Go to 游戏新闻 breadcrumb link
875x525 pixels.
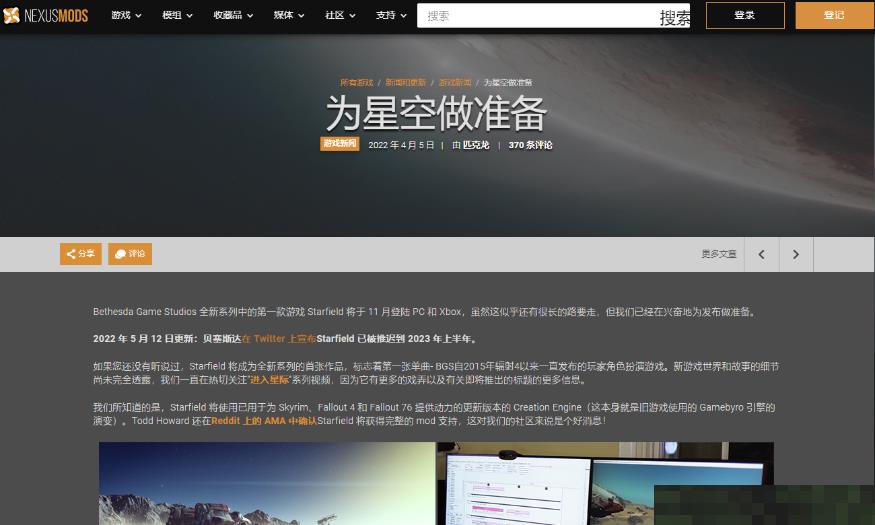(x=455, y=83)
